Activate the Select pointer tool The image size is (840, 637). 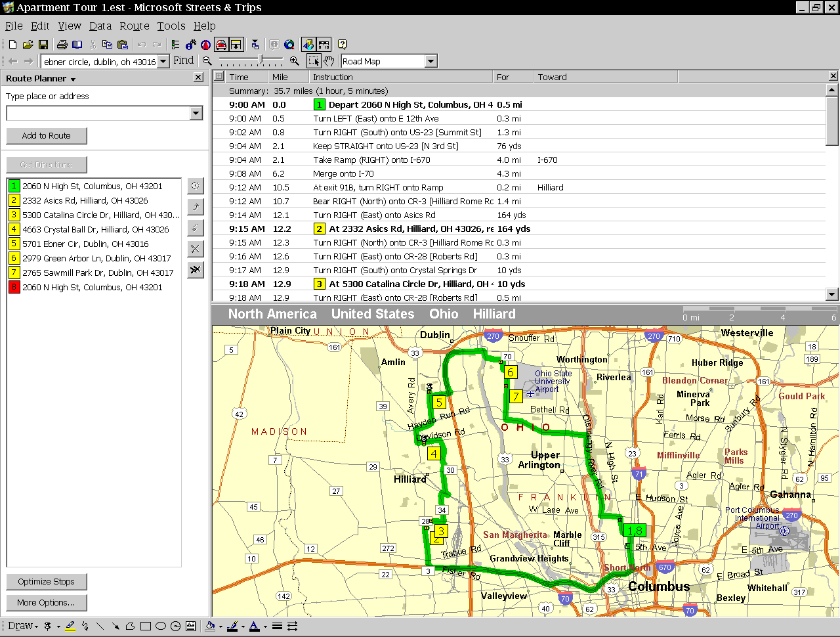click(x=314, y=61)
